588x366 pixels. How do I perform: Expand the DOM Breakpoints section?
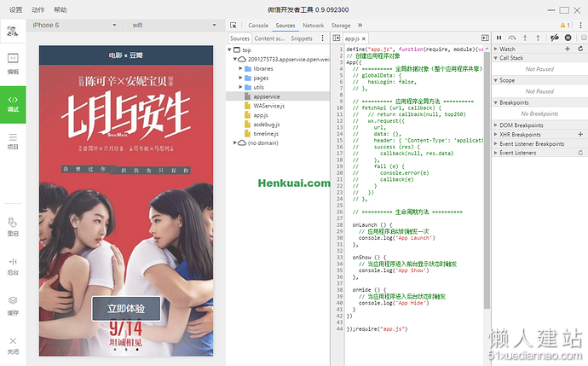coord(495,125)
